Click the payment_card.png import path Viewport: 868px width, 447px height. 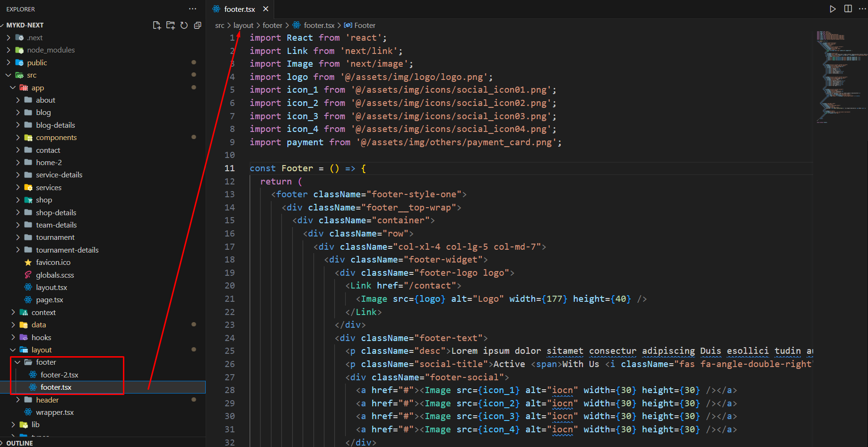tap(456, 142)
